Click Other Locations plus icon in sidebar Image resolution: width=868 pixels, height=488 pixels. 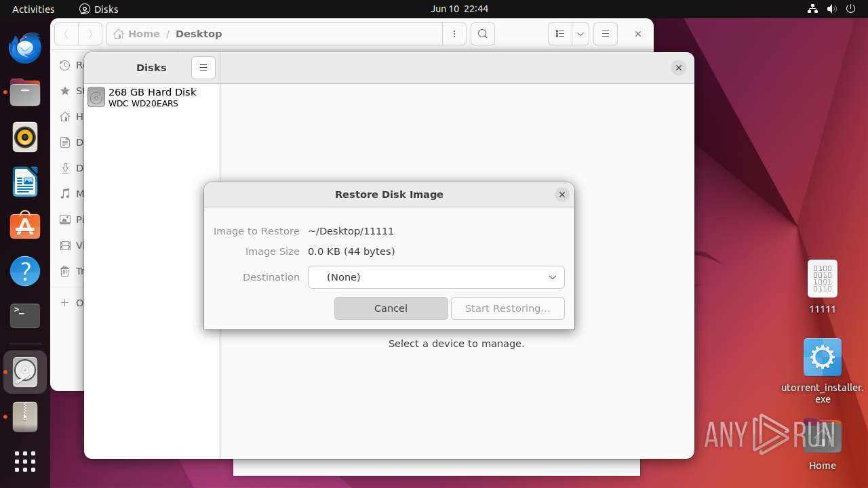(x=65, y=303)
